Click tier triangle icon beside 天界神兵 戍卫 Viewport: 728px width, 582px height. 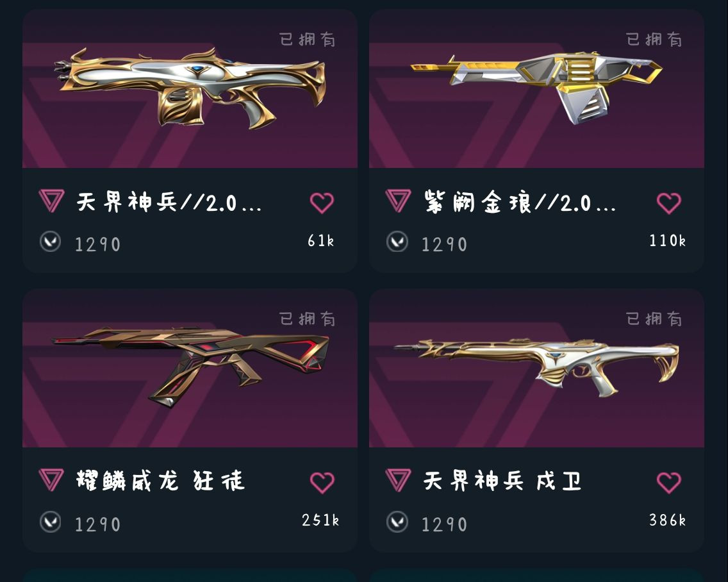pyautogui.click(x=398, y=480)
